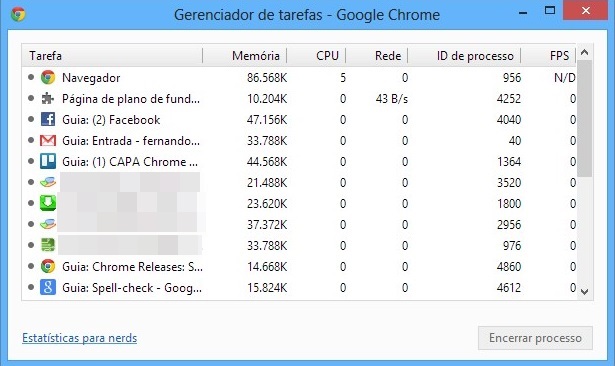The image size is (615, 366).
Task: Click the green download arrow icon
Action: (x=48, y=203)
